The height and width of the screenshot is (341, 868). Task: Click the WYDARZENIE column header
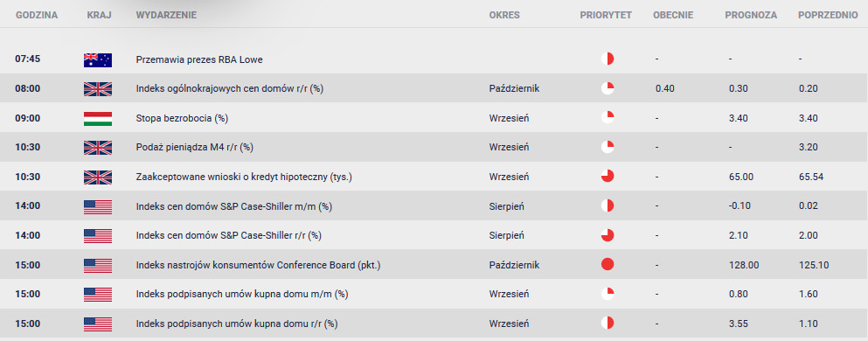[165, 16]
